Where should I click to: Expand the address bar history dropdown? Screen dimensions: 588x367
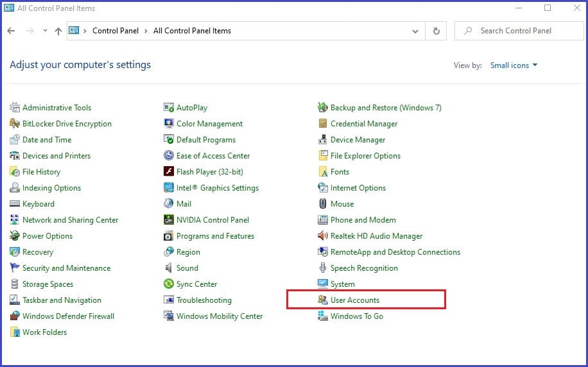415,31
